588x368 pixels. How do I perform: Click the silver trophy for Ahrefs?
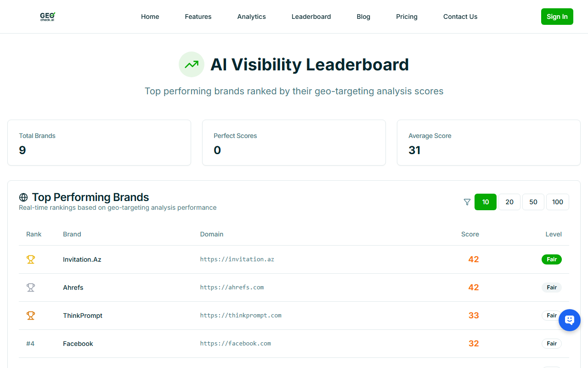(x=31, y=287)
